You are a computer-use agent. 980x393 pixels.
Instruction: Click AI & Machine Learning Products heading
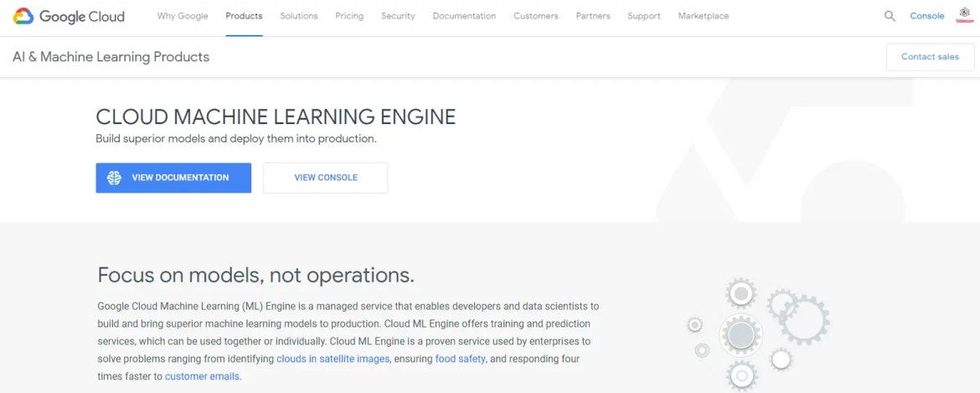111,57
